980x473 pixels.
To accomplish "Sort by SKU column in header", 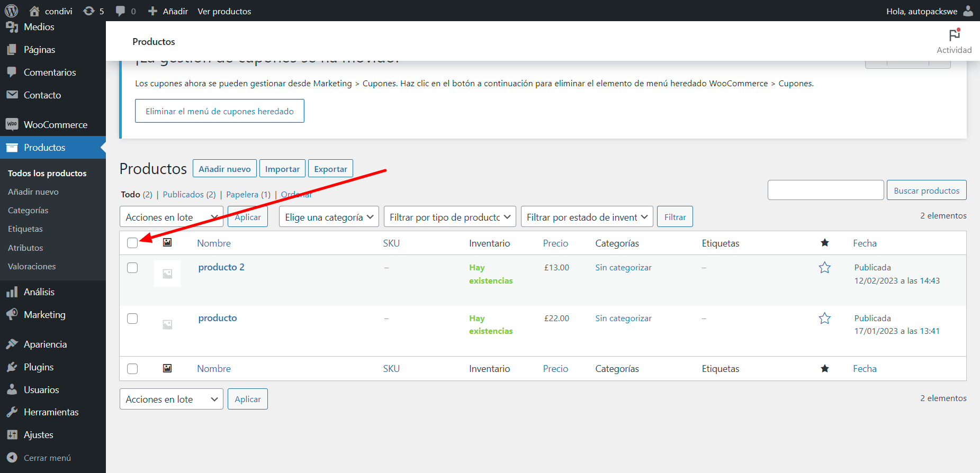I will click(x=391, y=243).
